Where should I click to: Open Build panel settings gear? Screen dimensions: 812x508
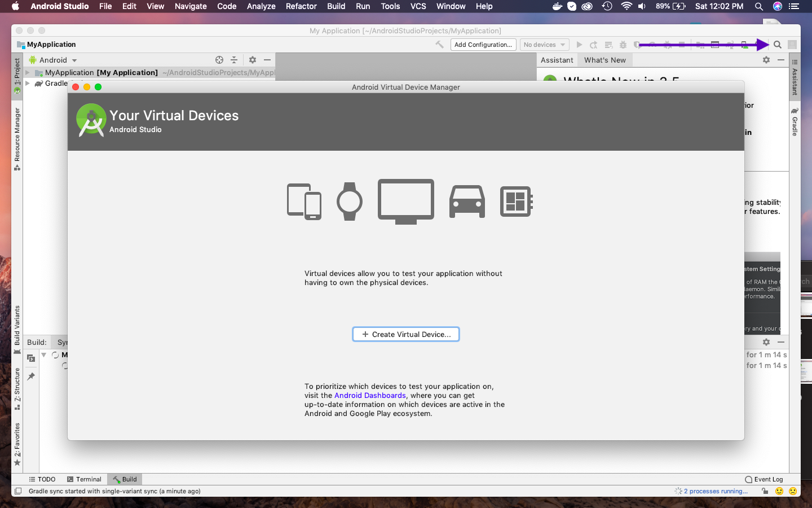coord(766,342)
